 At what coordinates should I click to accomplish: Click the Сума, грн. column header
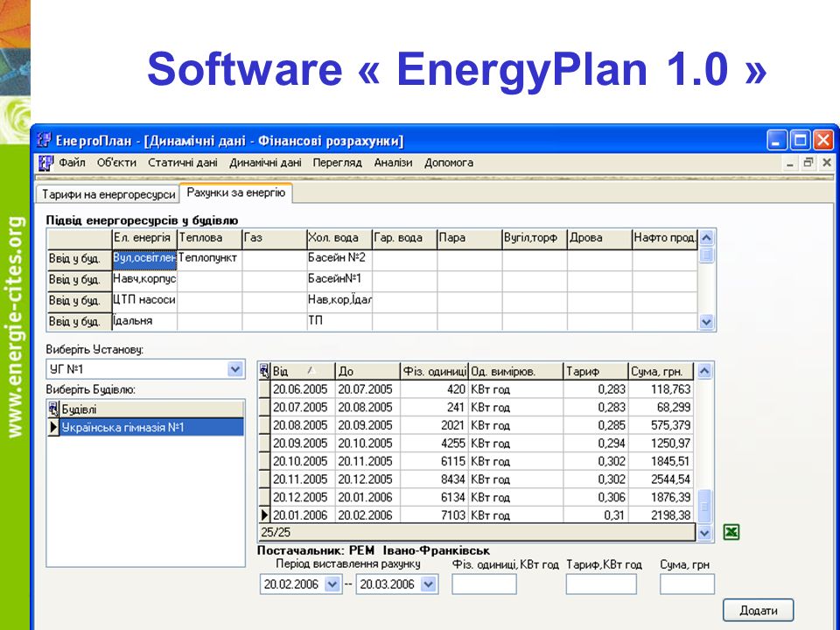pos(661,371)
